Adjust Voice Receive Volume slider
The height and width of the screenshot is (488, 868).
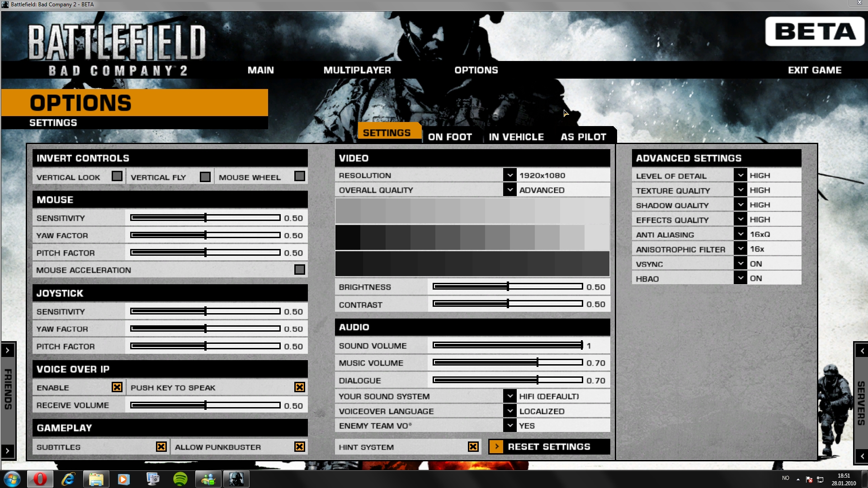click(206, 405)
